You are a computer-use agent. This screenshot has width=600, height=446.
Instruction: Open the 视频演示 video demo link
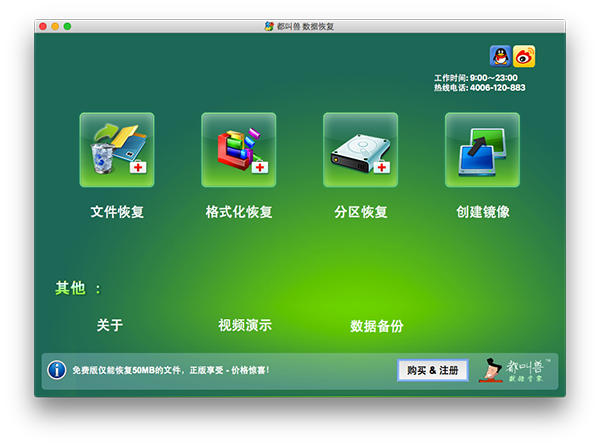(245, 325)
